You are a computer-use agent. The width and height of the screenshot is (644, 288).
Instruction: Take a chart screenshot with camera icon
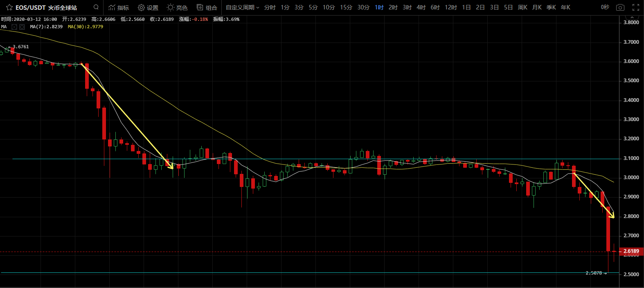(620, 7)
